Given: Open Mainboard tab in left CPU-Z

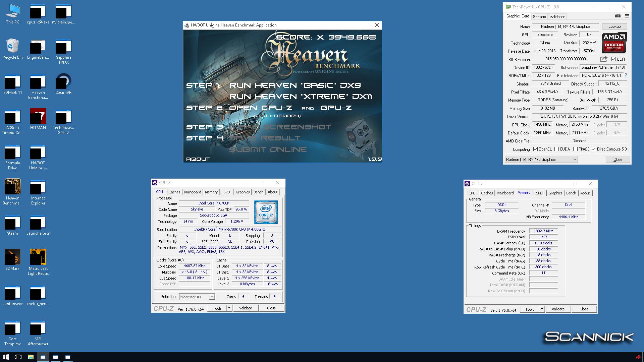Looking at the screenshot, I should (x=193, y=192).
